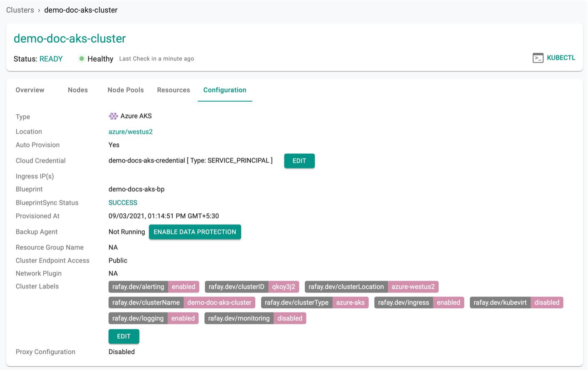Switch to the Nodes tab

pos(78,90)
